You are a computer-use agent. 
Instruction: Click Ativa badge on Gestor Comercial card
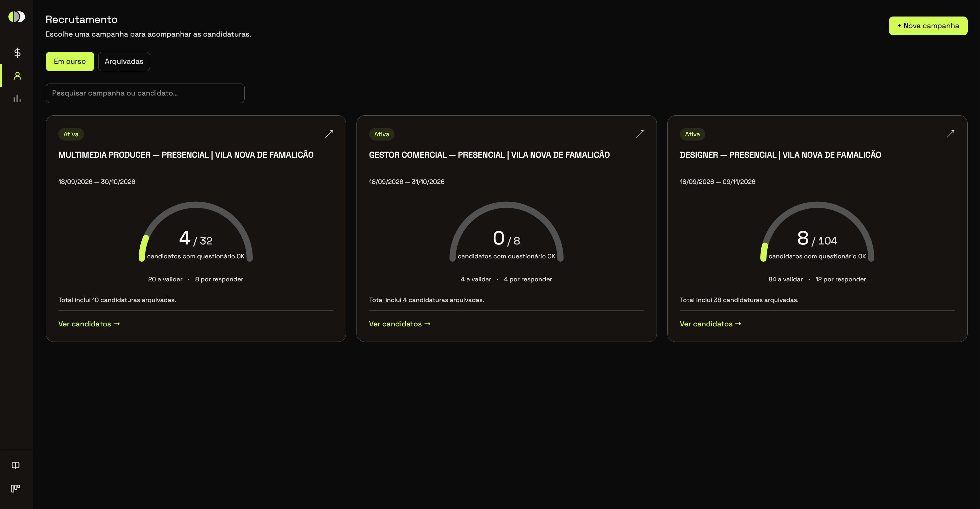tap(381, 134)
